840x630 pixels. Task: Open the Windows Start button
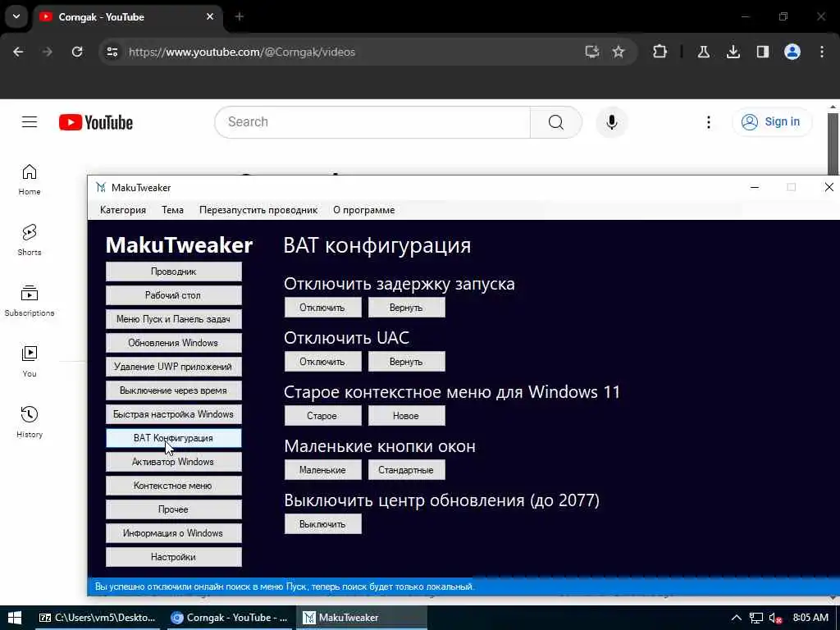point(15,618)
